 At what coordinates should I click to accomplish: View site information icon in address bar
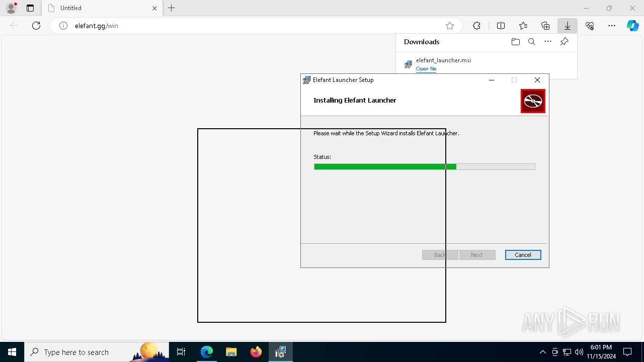(x=63, y=26)
